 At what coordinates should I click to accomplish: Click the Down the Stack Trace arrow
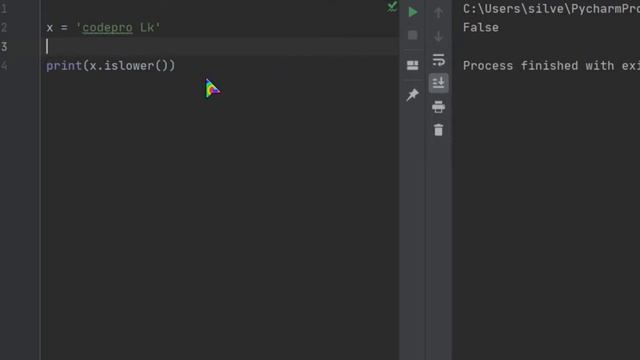(x=439, y=36)
